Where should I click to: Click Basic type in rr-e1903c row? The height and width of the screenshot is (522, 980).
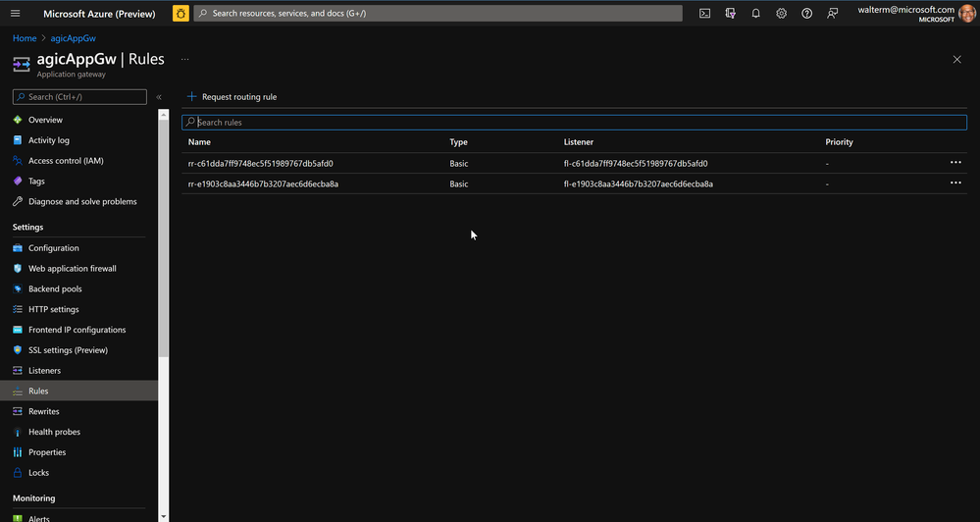point(459,183)
